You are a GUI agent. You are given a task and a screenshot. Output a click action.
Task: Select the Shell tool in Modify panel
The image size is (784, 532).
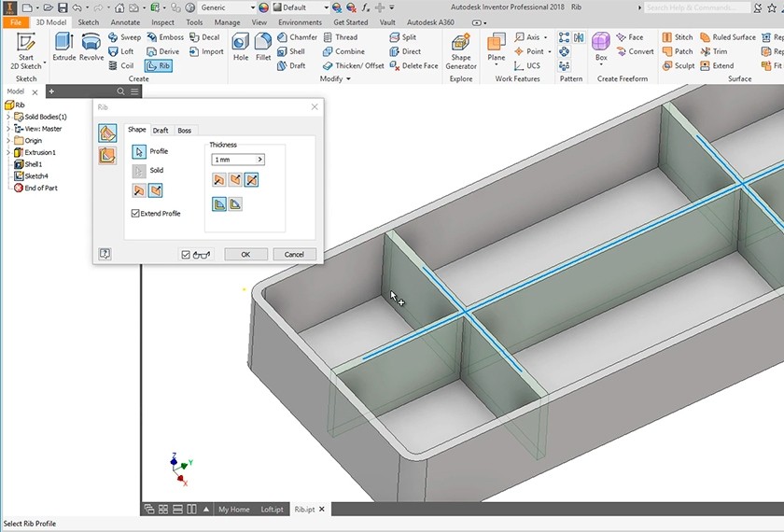[290, 51]
